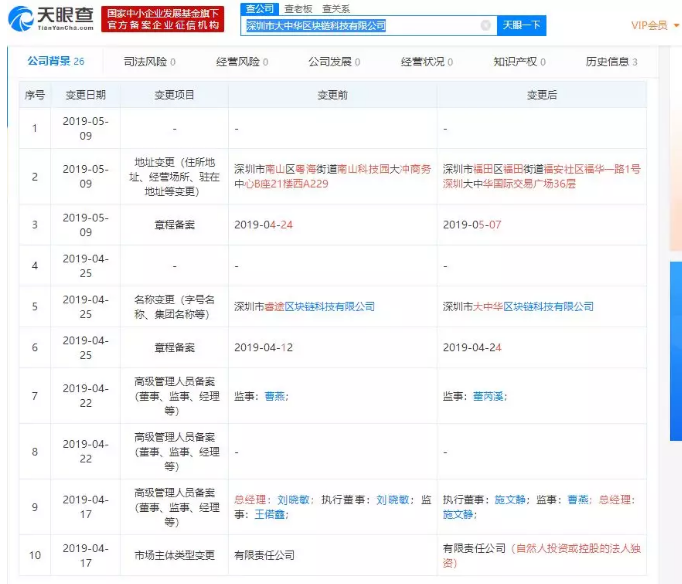
Task: Click the 天眼一下 search button
Action: pyautogui.click(x=522, y=25)
